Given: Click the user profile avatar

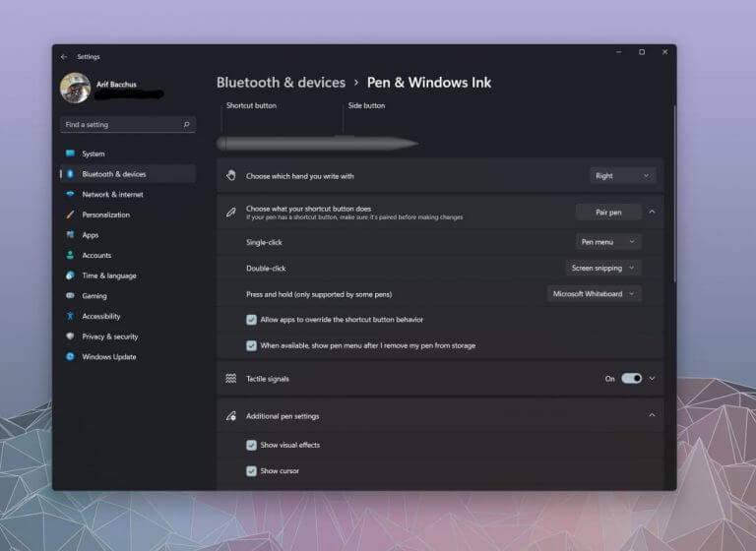Looking at the screenshot, I should (x=75, y=88).
